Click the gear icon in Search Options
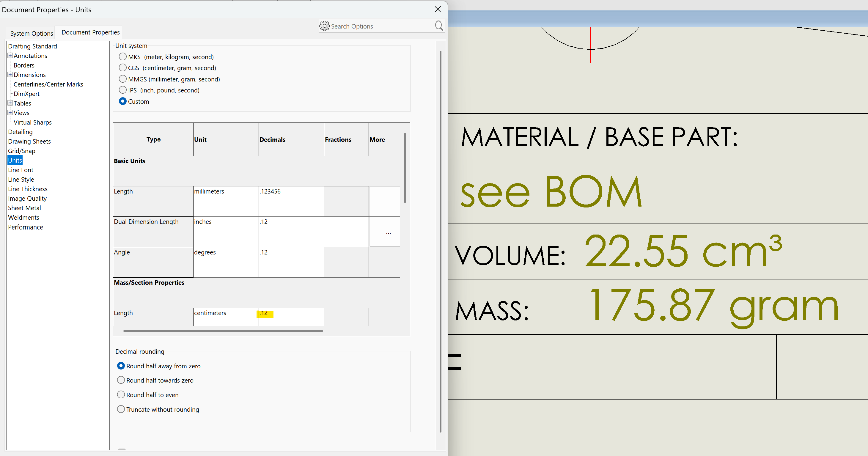Screen dimensions: 868x456 click(324, 26)
